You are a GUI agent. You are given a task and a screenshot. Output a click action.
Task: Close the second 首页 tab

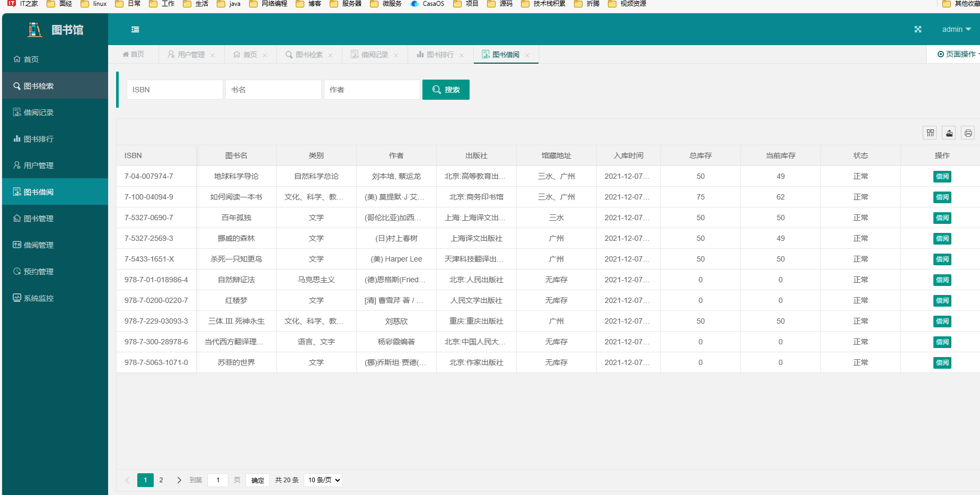click(264, 55)
